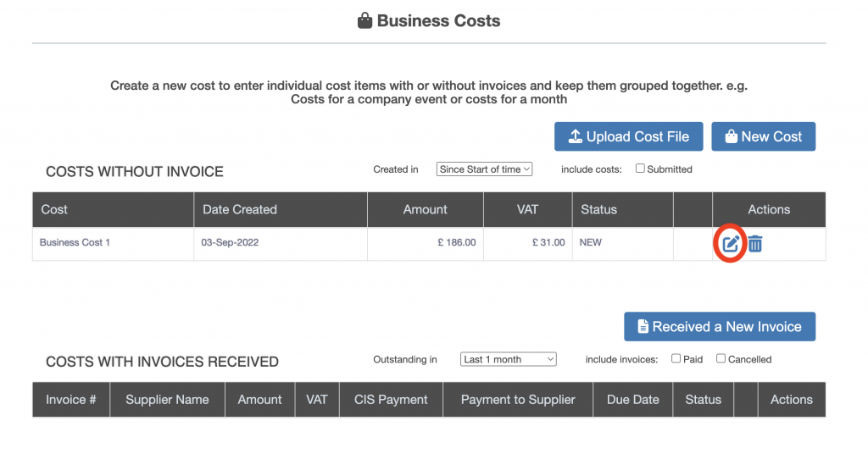Expand the Last 1 month dropdown
Image resolution: width=868 pixels, height=454 pixels.
tap(508, 359)
